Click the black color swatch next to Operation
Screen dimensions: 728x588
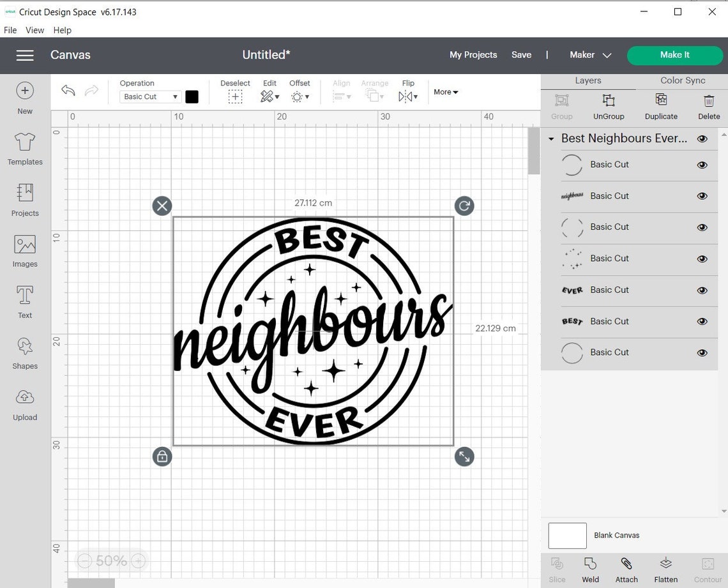tap(192, 96)
